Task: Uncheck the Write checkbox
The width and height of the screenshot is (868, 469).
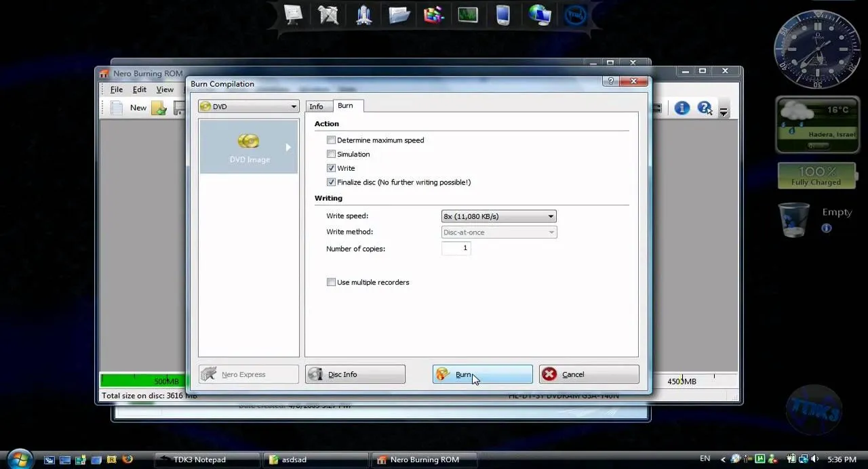Action: 331,168
